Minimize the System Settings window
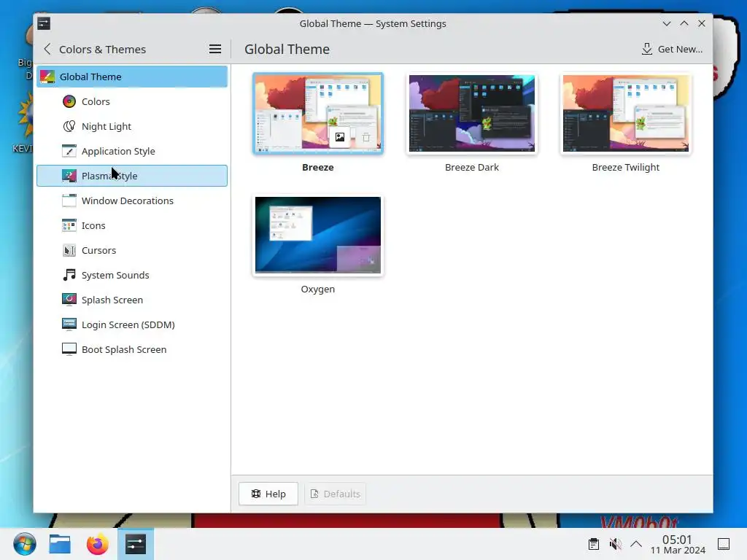 point(667,23)
